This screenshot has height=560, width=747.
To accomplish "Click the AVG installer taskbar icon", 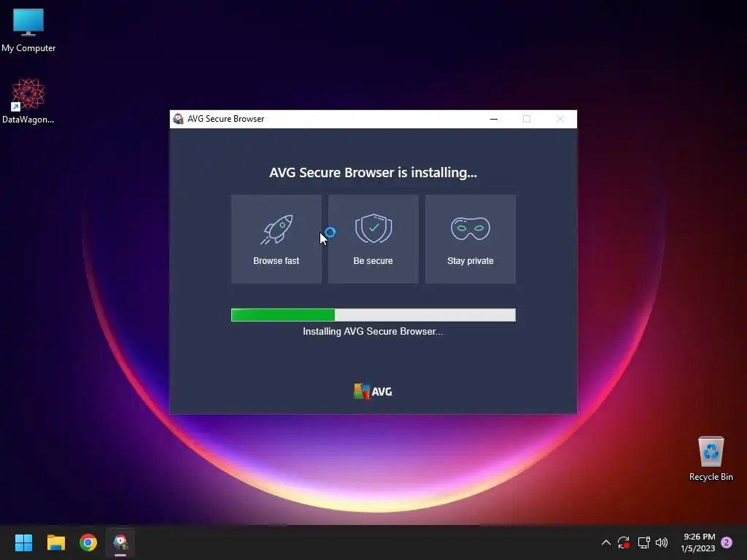I will click(120, 542).
